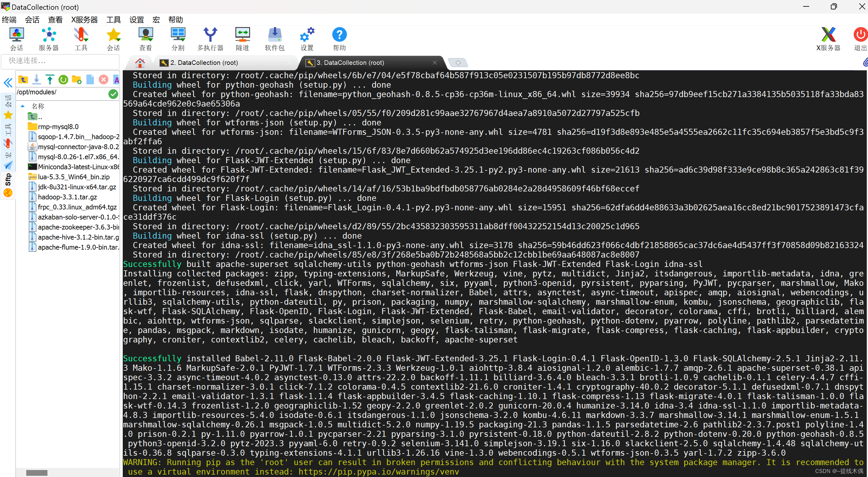The width and height of the screenshot is (868, 477).
Task: Click the file list horizontal scrollbar thumb
Action: click(37, 473)
